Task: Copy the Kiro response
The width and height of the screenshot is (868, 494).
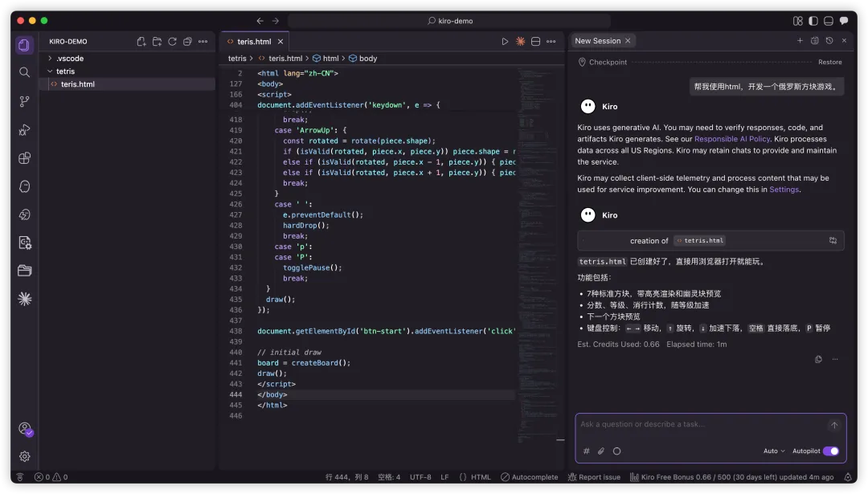Action: click(x=818, y=359)
